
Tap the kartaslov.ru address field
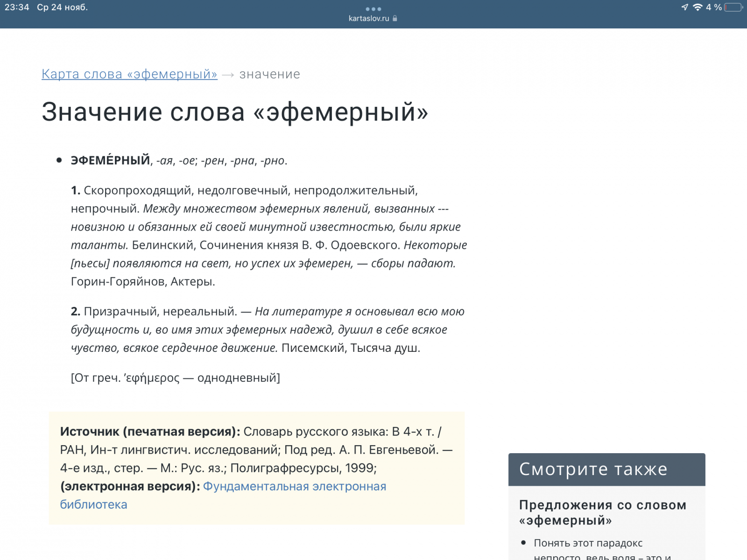point(369,19)
